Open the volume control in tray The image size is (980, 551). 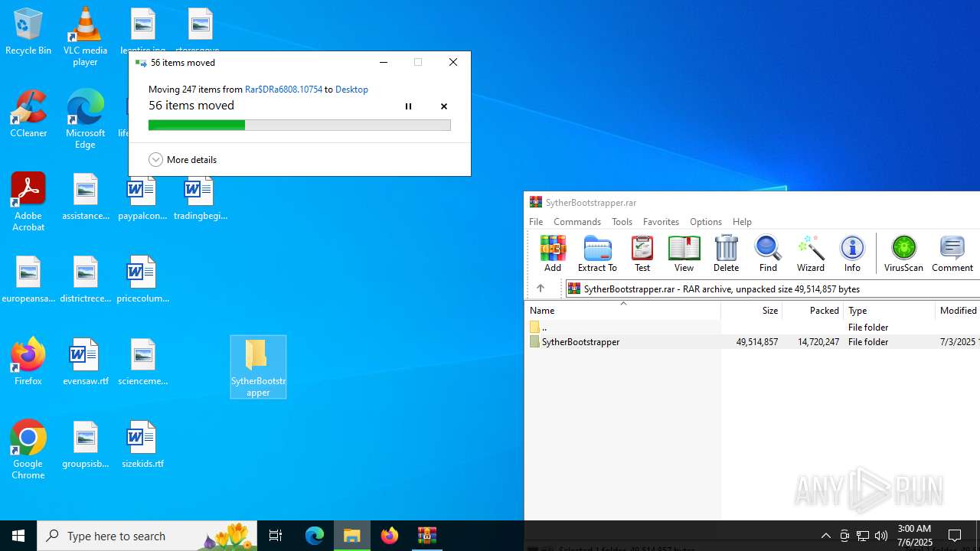coord(881,536)
